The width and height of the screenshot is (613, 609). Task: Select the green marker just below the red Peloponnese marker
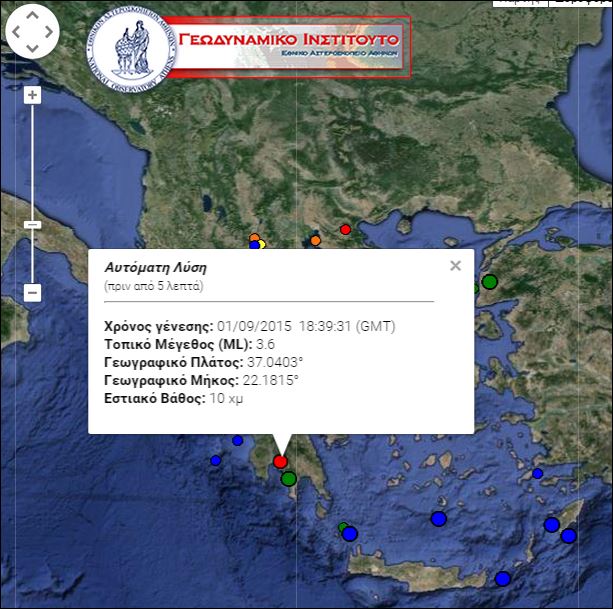coord(289,478)
